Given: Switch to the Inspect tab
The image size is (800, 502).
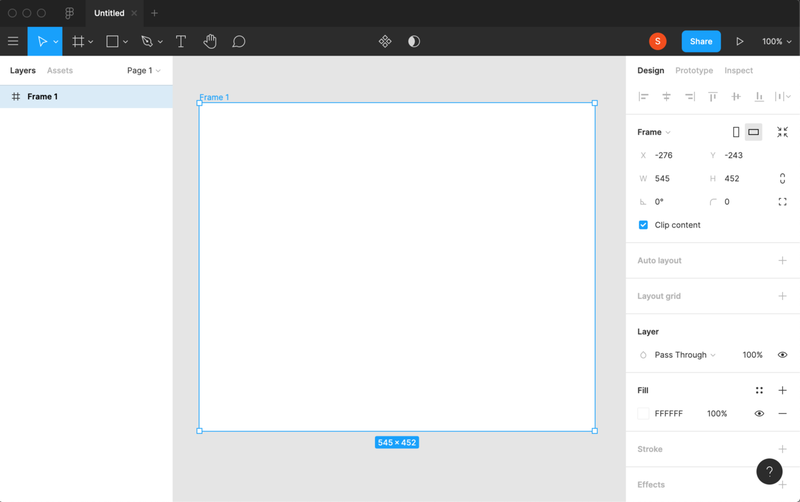Looking at the screenshot, I should pyautogui.click(x=738, y=70).
